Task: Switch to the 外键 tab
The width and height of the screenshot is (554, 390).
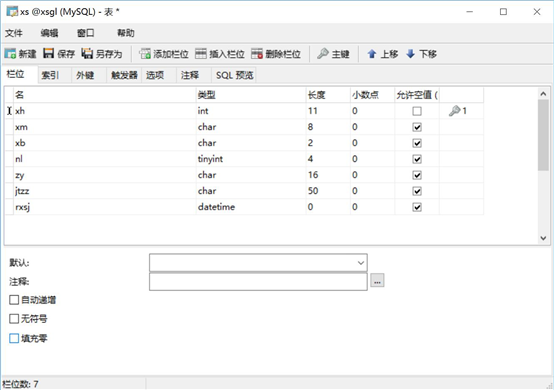Action: click(89, 75)
